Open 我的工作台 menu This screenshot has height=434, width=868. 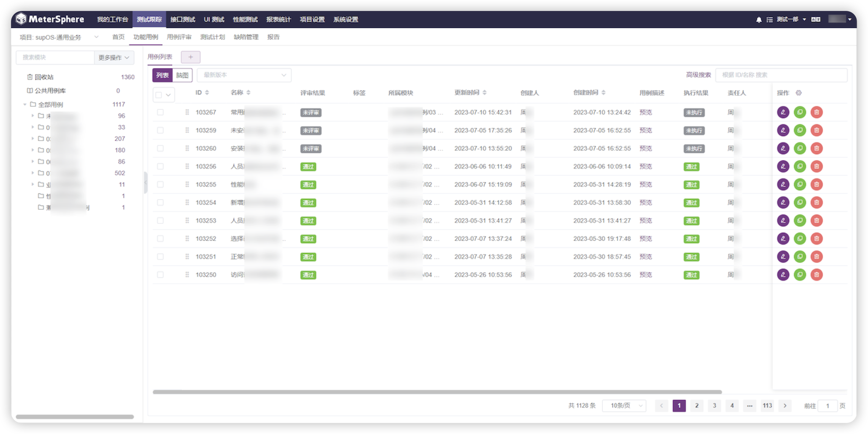point(113,20)
